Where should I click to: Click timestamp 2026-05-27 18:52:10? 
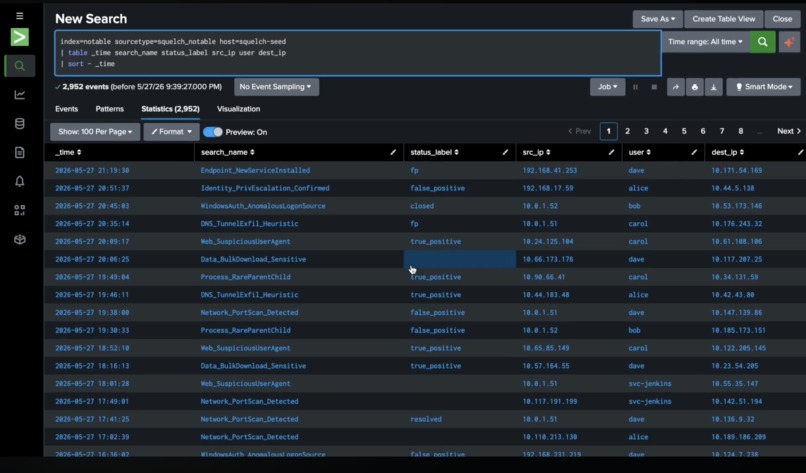click(x=92, y=348)
